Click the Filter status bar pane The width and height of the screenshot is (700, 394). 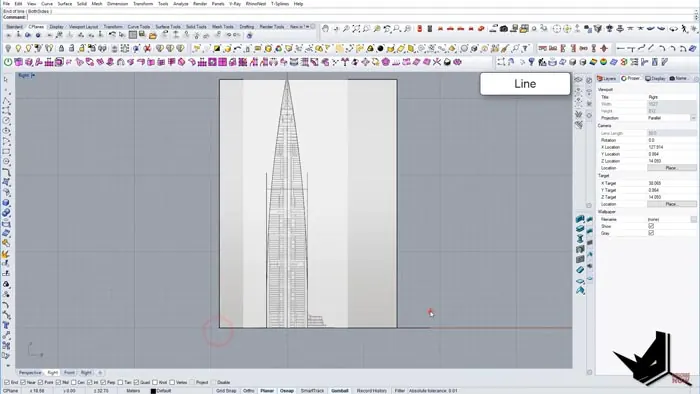pyautogui.click(x=400, y=391)
